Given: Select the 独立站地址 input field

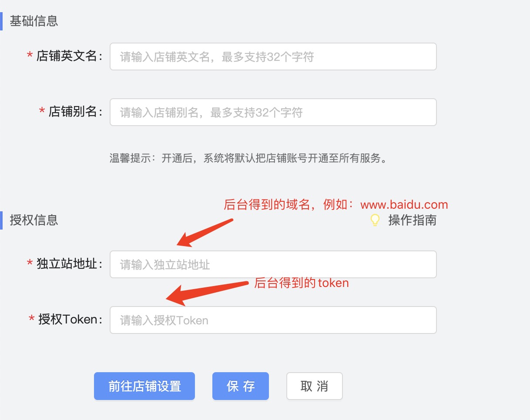Looking at the screenshot, I should (x=273, y=264).
